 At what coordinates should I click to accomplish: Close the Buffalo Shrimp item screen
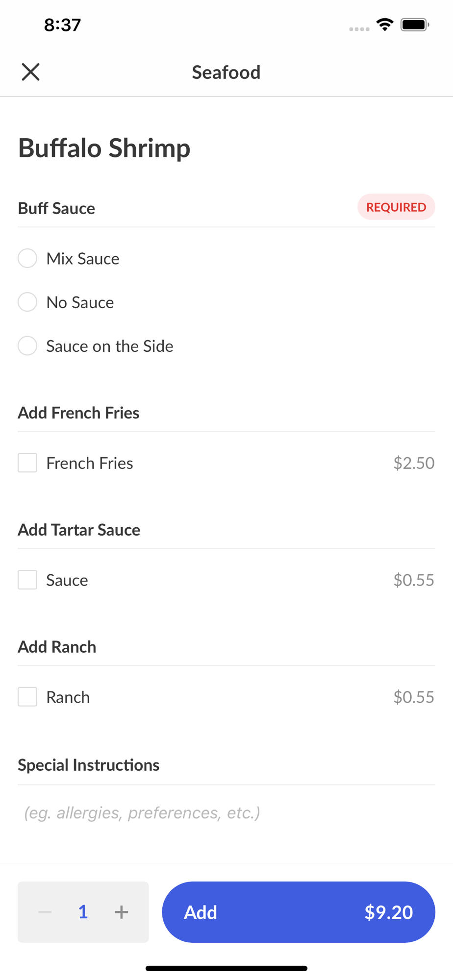point(30,72)
